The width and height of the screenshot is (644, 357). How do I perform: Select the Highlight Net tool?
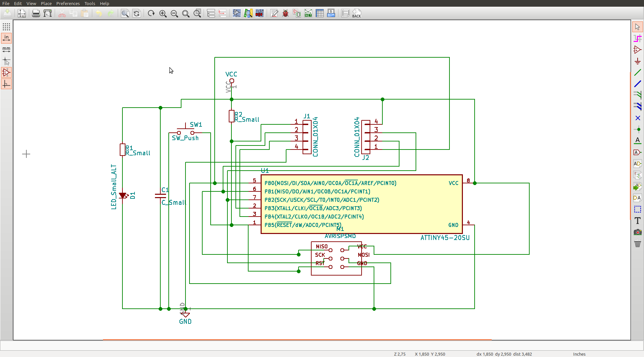click(x=638, y=39)
